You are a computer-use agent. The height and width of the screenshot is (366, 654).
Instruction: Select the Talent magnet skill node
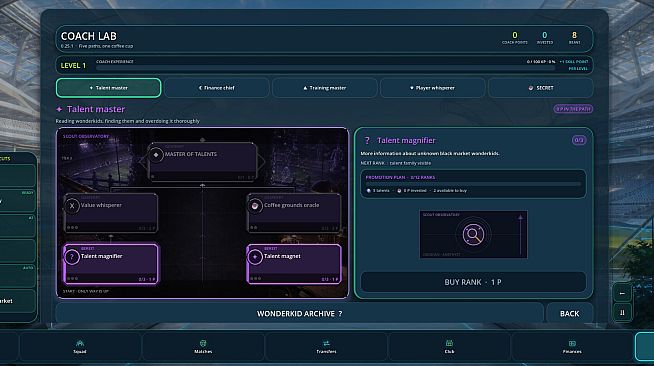point(294,264)
